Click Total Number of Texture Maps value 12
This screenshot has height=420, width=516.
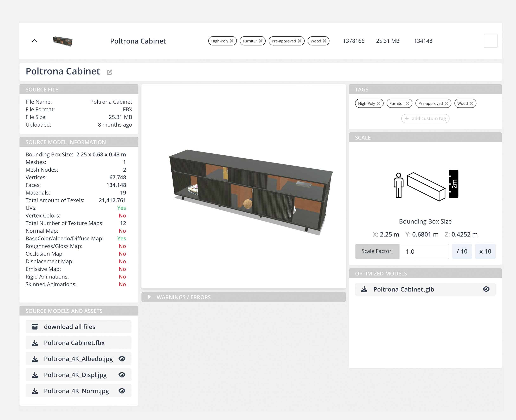(x=123, y=223)
